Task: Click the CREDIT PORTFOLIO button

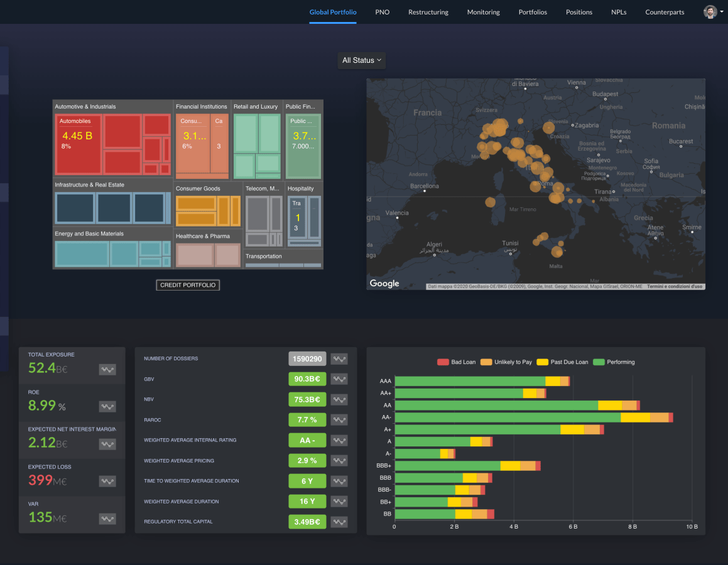Action: point(188,284)
